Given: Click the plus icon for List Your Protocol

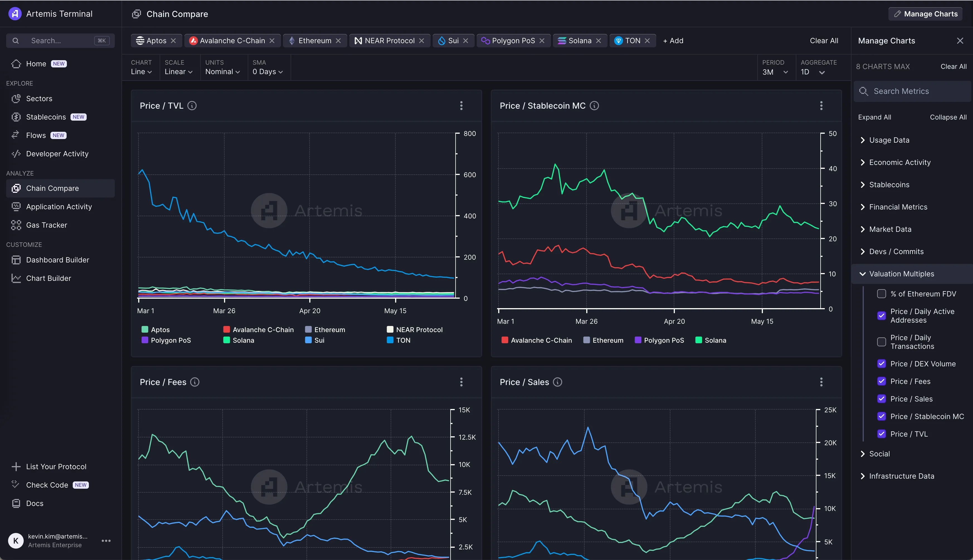Looking at the screenshot, I should pos(16,467).
